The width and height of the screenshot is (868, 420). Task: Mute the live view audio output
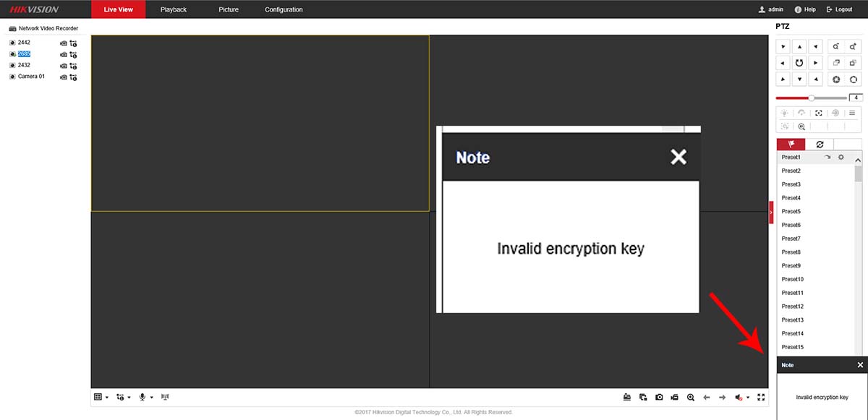[739, 398]
